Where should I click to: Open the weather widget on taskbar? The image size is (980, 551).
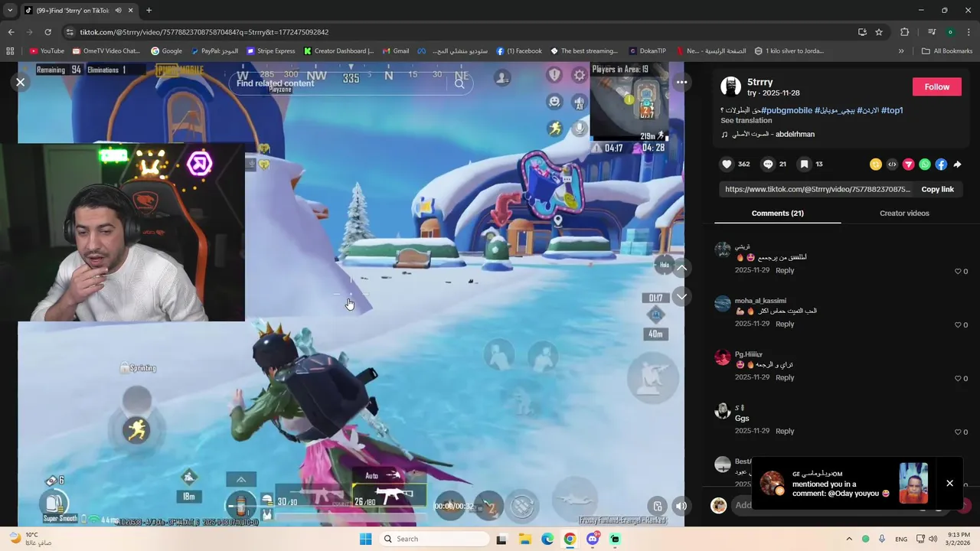tap(29, 539)
